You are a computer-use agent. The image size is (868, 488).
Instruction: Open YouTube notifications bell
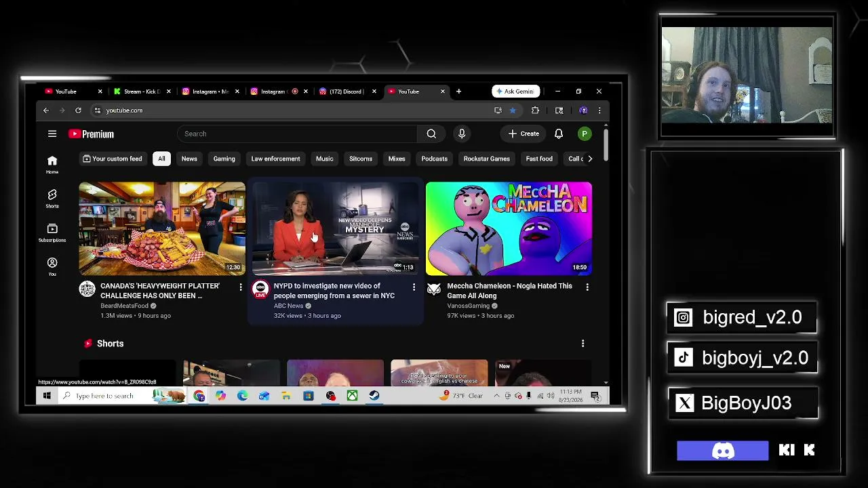559,134
